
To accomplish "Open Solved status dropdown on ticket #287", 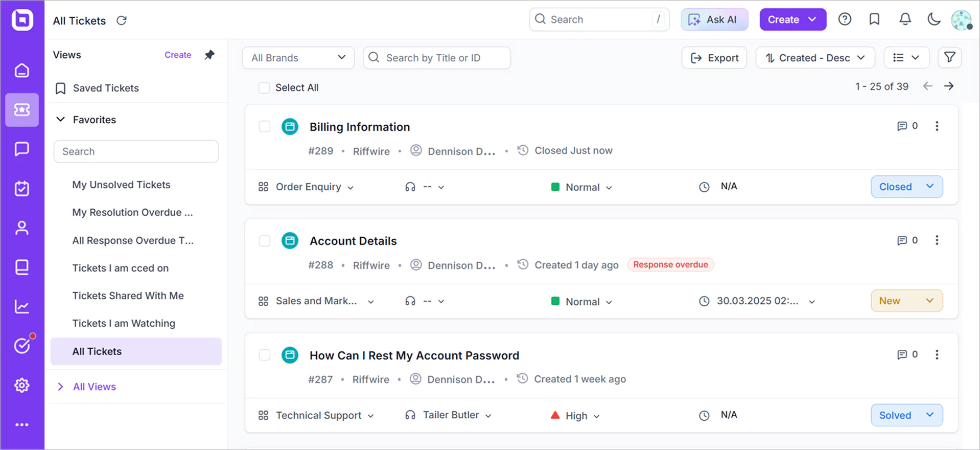I will click(x=906, y=415).
